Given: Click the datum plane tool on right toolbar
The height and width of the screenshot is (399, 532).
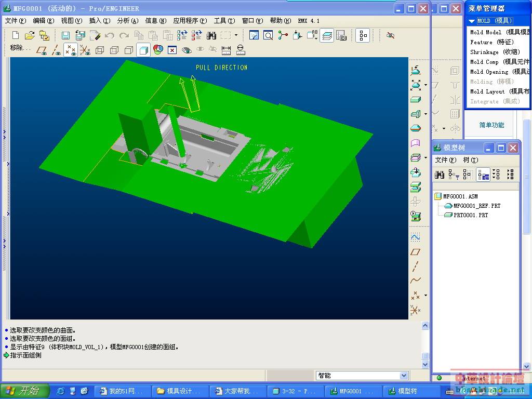Looking at the screenshot, I should [416, 252].
